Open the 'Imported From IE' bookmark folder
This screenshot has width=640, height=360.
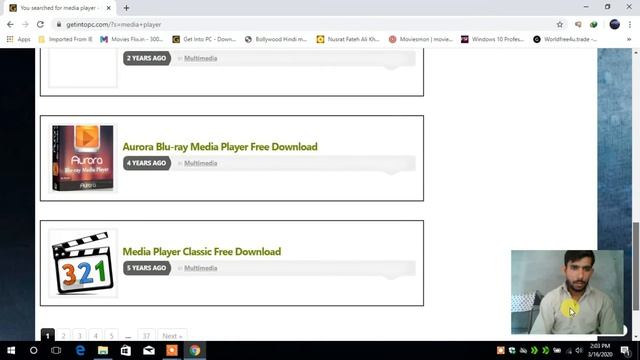(x=65, y=39)
